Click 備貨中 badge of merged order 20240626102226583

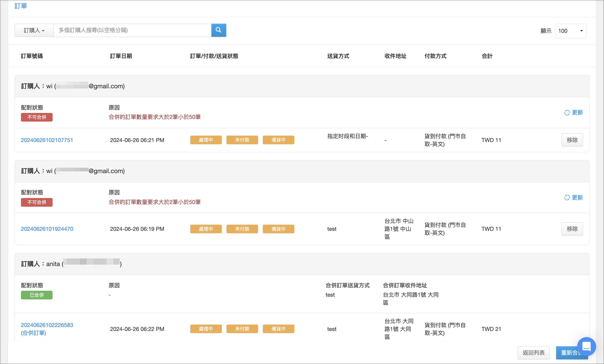[x=278, y=329]
